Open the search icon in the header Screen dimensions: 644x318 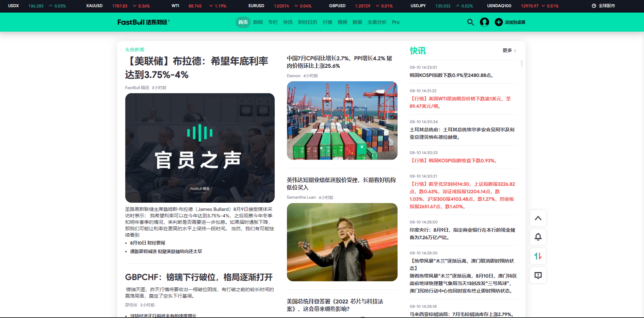[470, 22]
